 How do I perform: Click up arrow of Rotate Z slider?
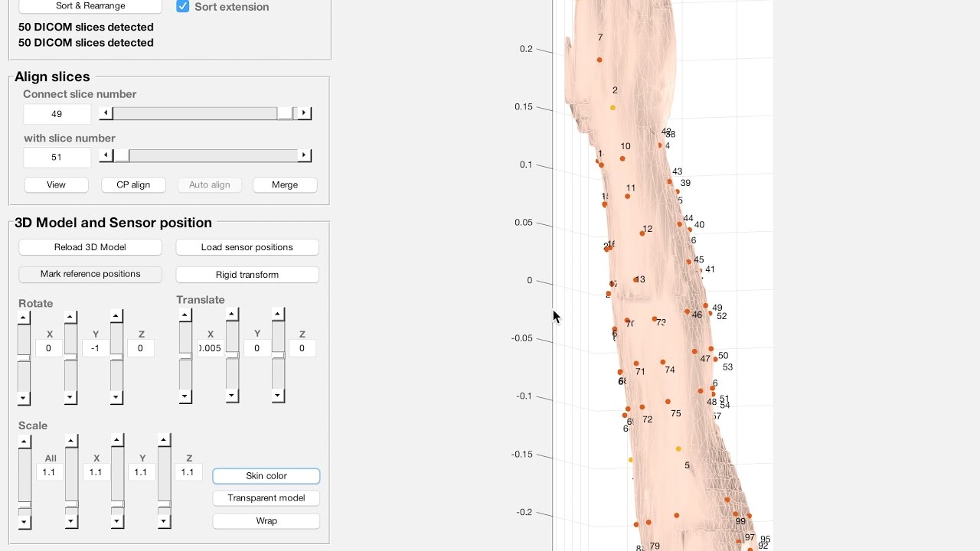coord(116,315)
